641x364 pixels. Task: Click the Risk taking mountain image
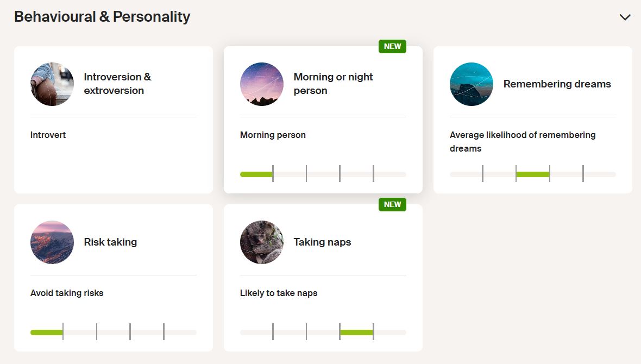click(x=52, y=242)
